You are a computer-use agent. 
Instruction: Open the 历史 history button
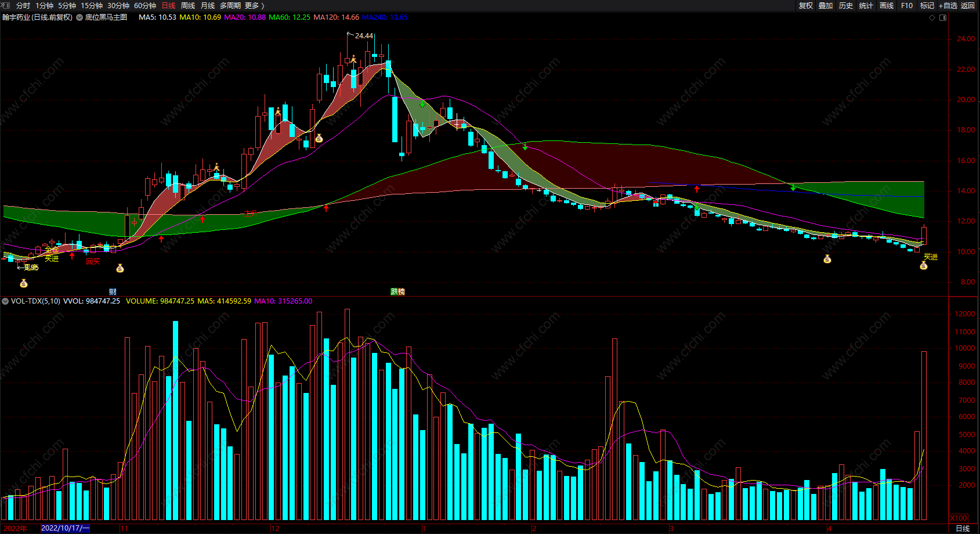pos(846,5)
